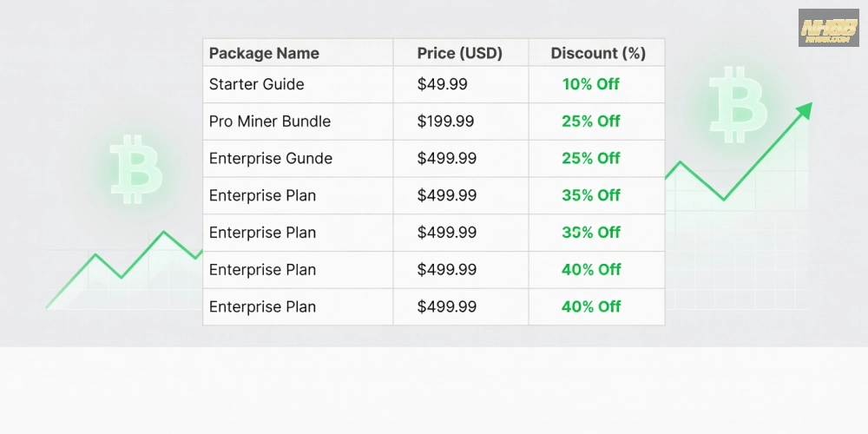
Task: Open the Pro Miner Bundle package
Action: pos(270,122)
